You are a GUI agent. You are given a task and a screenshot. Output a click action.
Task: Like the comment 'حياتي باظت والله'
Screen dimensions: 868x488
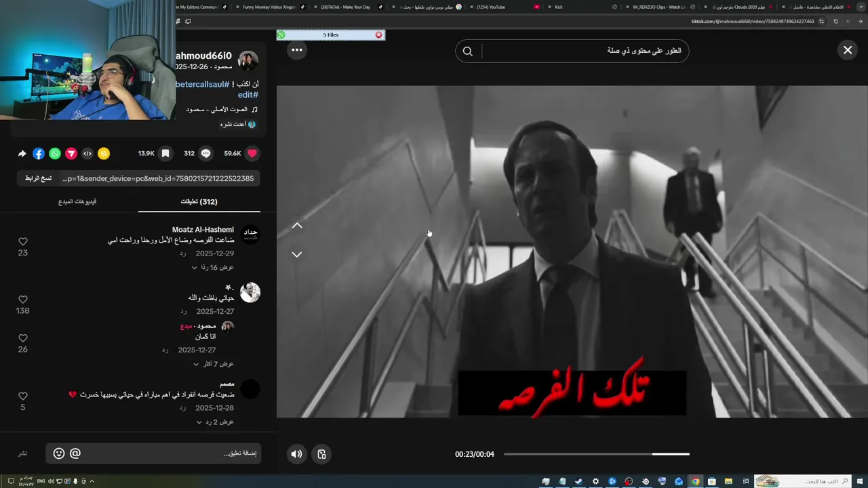click(x=23, y=299)
